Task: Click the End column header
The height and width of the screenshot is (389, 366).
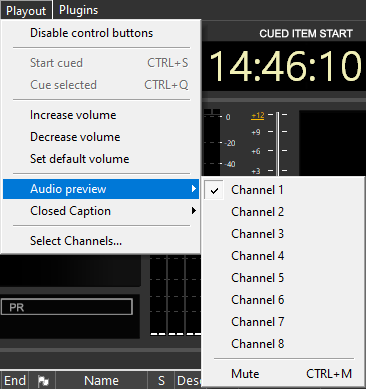Action: [x=15, y=380]
